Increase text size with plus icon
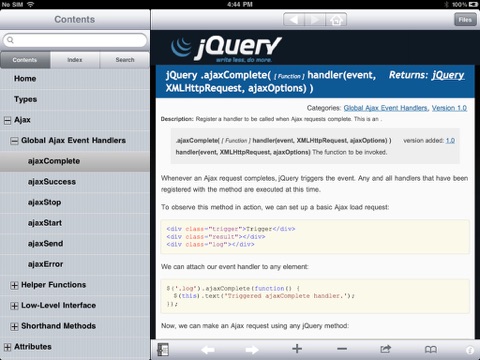The image size is (480, 360). pyautogui.click(x=297, y=349)
